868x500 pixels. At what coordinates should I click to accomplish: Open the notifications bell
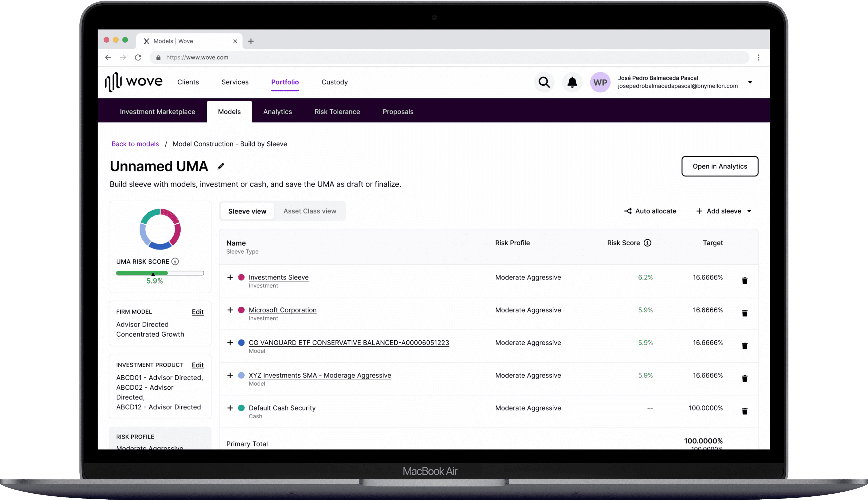(572, 82)
